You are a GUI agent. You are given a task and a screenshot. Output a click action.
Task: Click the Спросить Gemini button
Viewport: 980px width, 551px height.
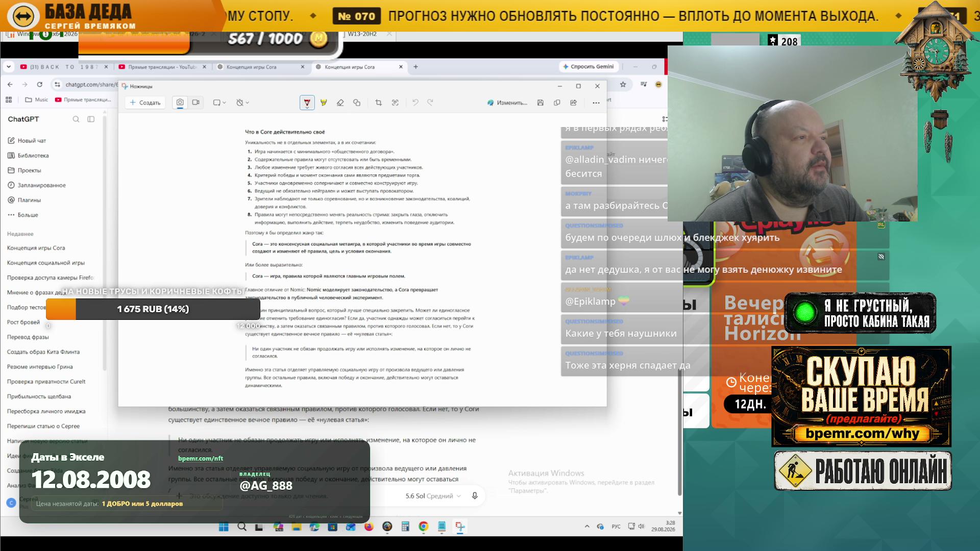(588, 67)
